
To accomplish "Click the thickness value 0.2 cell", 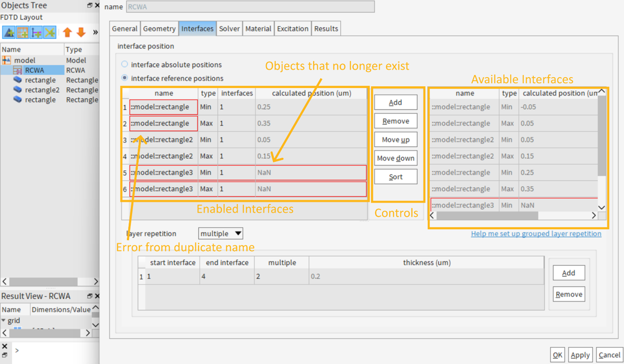I will click(x=426, y=277).
